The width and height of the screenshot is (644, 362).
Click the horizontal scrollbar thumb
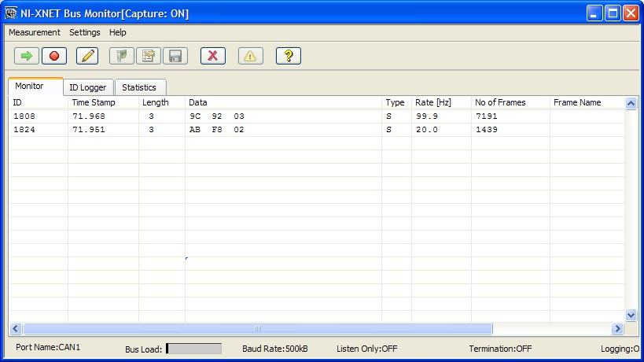258,328
